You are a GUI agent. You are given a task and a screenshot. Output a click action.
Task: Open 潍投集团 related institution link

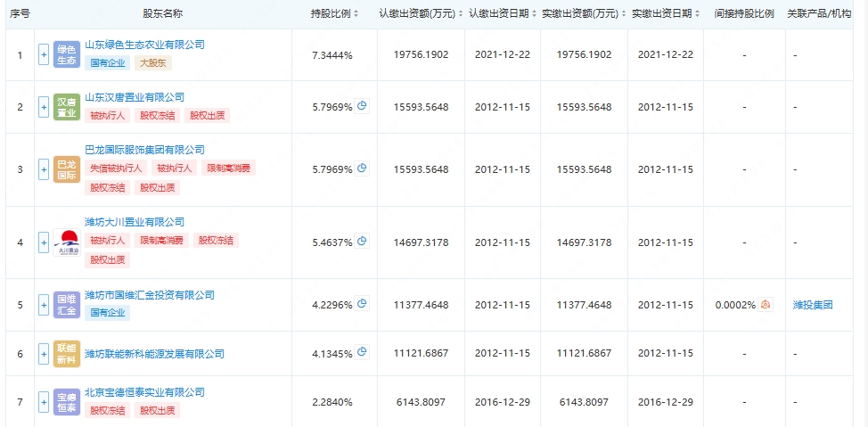[813, 305]
